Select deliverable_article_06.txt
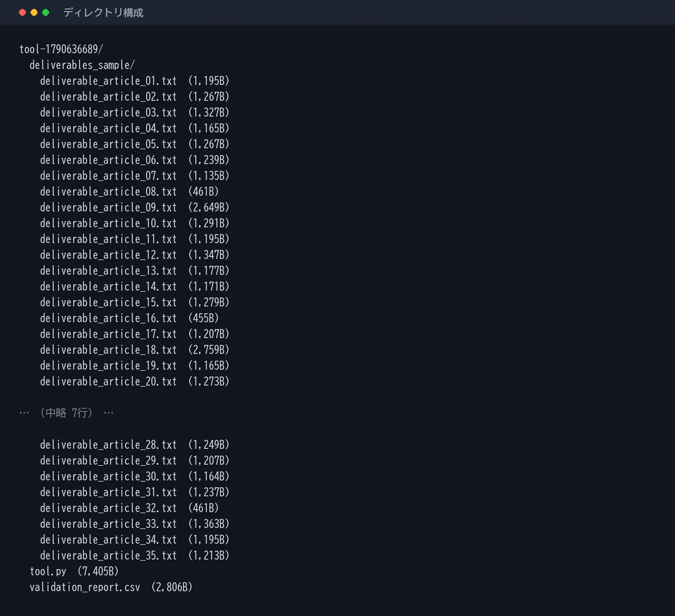675x616 pixels. [109, 160]
